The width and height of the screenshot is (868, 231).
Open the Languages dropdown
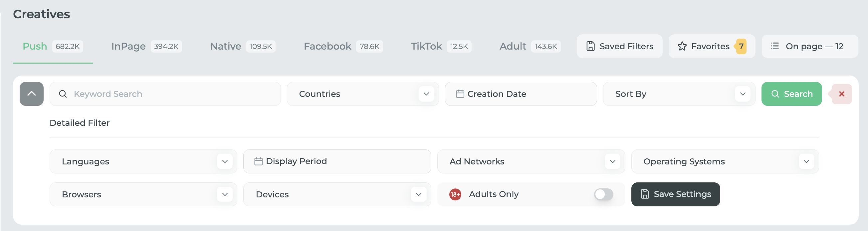[143, 161]
